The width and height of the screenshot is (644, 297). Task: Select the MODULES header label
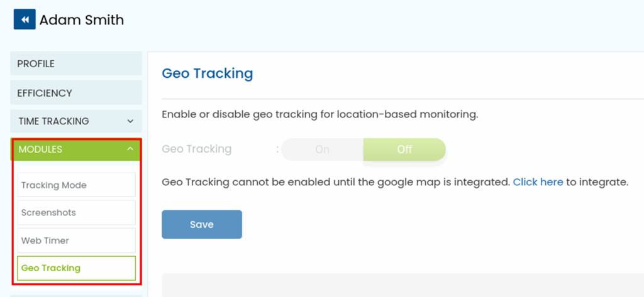click(x=40, y=149)
